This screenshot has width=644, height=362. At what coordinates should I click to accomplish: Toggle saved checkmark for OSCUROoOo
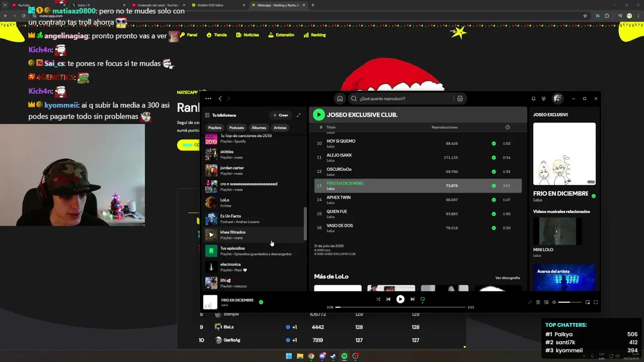click(x=494, y=171)
